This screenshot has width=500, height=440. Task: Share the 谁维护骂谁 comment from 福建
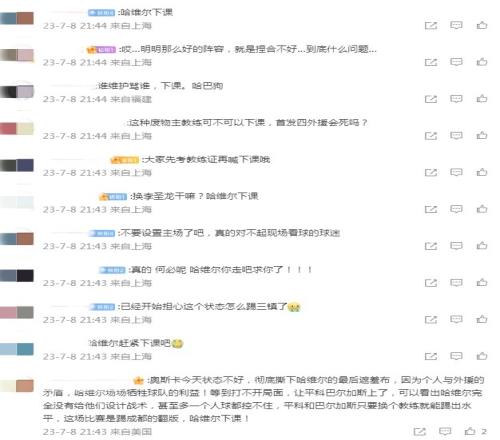coord(431,99)
